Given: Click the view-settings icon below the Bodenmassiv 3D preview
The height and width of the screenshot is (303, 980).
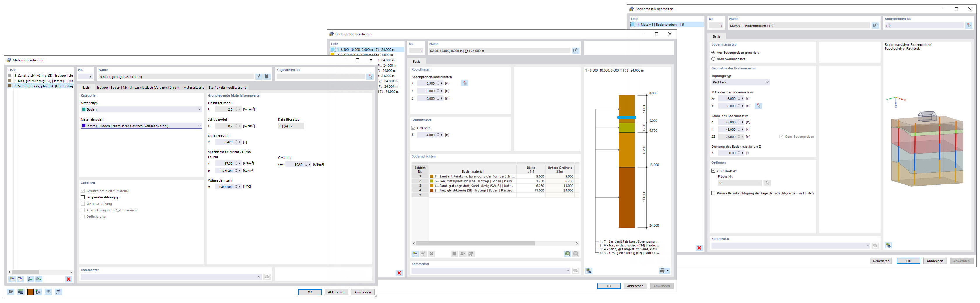Looking at the screenshot, I should tap(888, 245).
